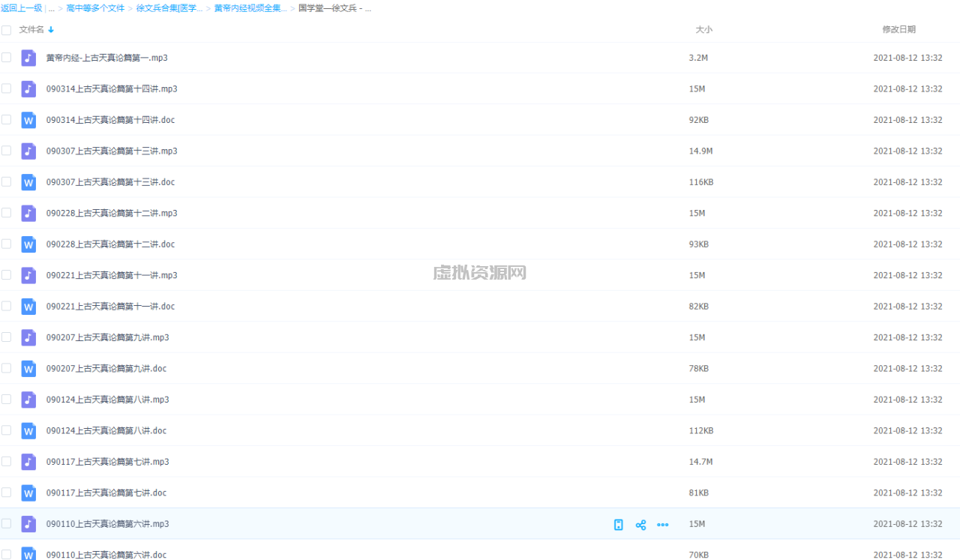This screenshot has width=960, height=560.
Task: Click audio icon of 090117上古天真论篇第七讲.mp3
Action: coord(28,462)
